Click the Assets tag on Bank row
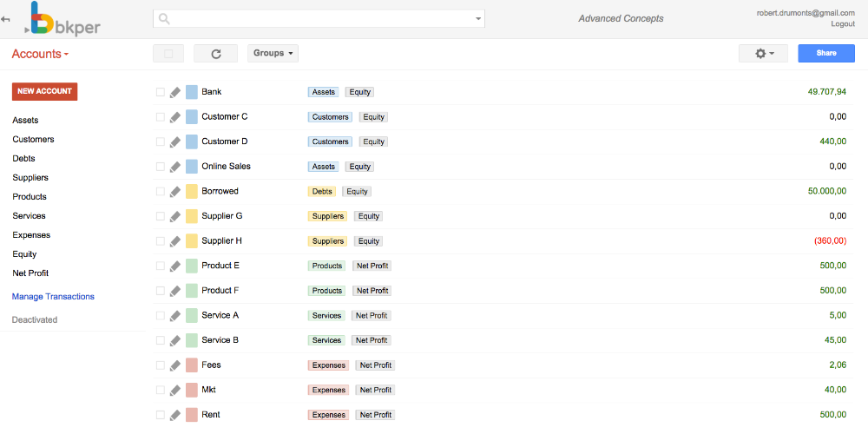Image resolution: width=868 pixels, height=434 pixels. [x=323, y=92]
